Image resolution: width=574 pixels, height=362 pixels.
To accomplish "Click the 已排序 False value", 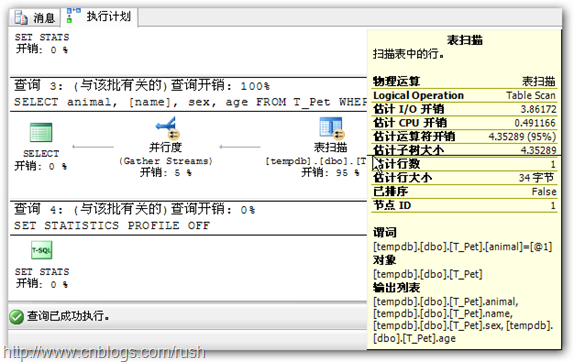I will click(x=544, y=191).
